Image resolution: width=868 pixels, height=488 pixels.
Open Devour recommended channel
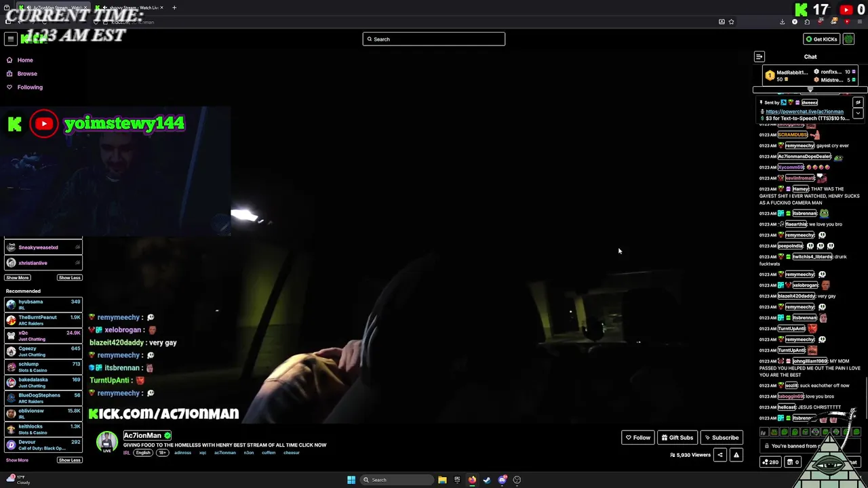(x=43, y=445)
